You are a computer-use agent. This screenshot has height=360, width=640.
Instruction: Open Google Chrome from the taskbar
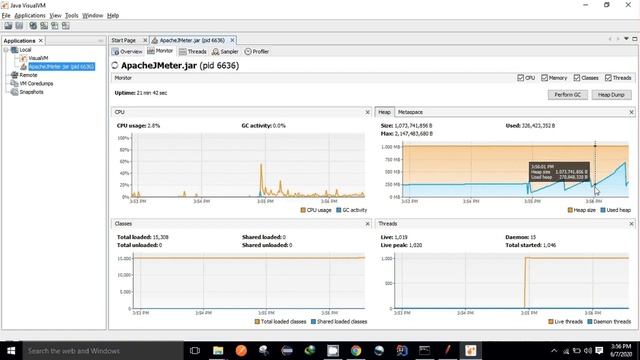(356, 351)
